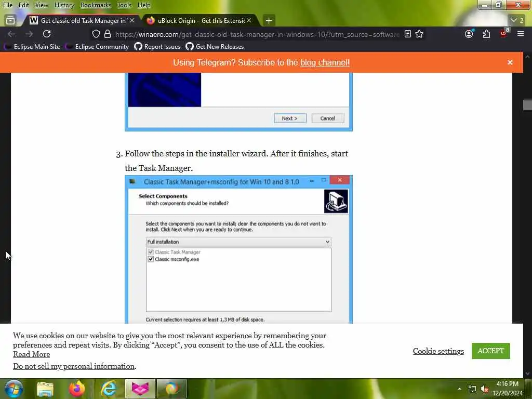532x399 pixels.
Task: Accept all cookies
Action: 490,351
